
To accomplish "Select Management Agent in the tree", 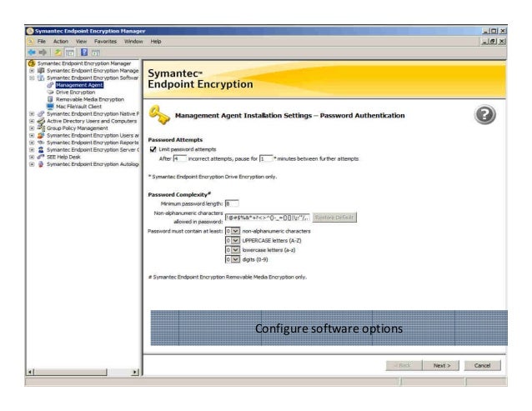I will [x=79, y=85].
